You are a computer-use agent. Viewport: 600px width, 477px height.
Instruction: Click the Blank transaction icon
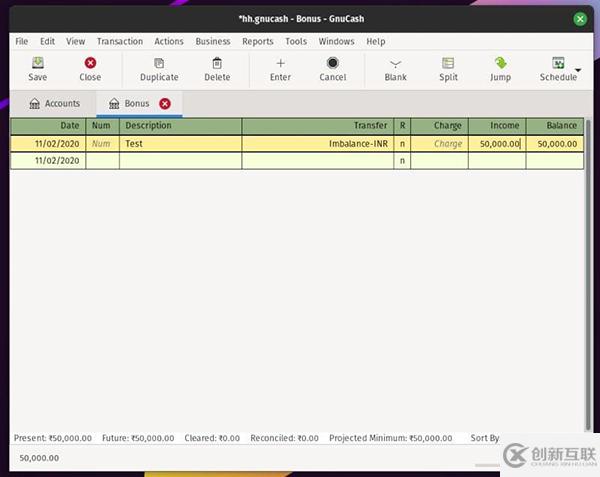coord(395,63)
